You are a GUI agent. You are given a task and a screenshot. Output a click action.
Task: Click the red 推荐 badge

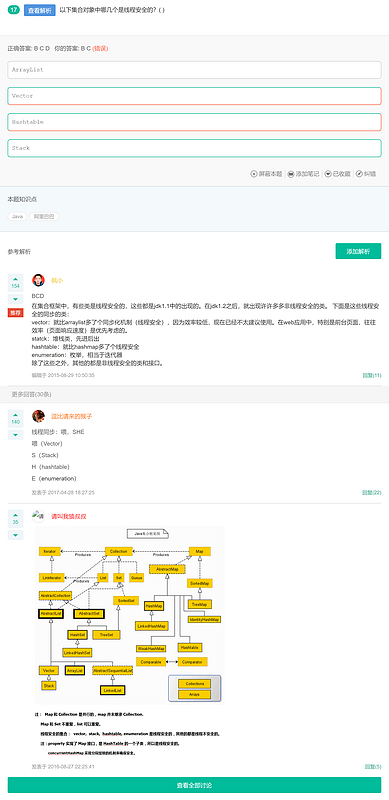tap(15, 312)
